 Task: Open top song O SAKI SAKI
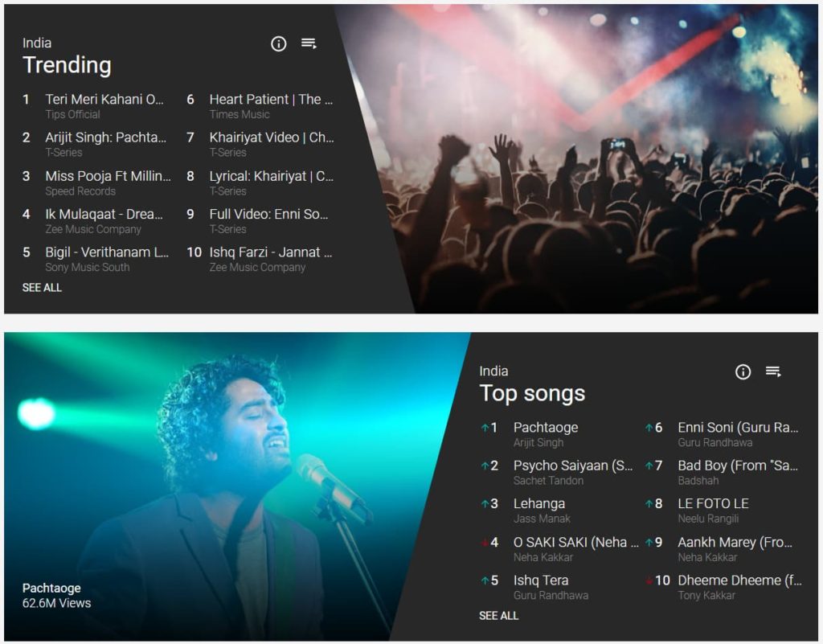coord(575,542)
